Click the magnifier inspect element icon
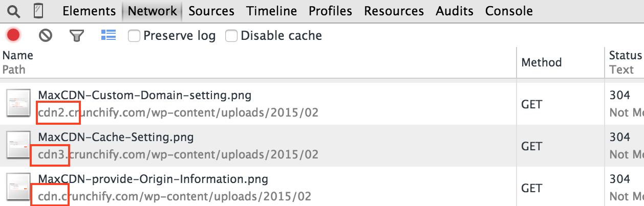The height and width of the screenshot is (206, 644). pos(14,11)
